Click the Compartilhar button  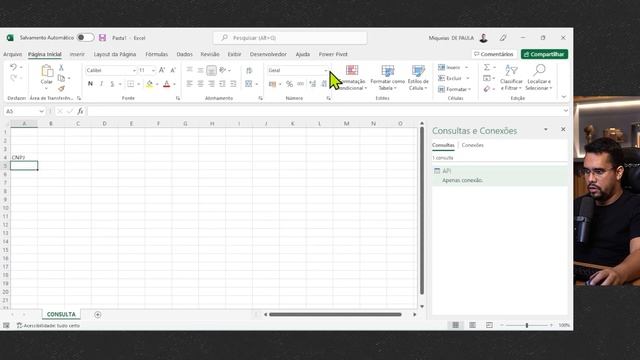544,54
